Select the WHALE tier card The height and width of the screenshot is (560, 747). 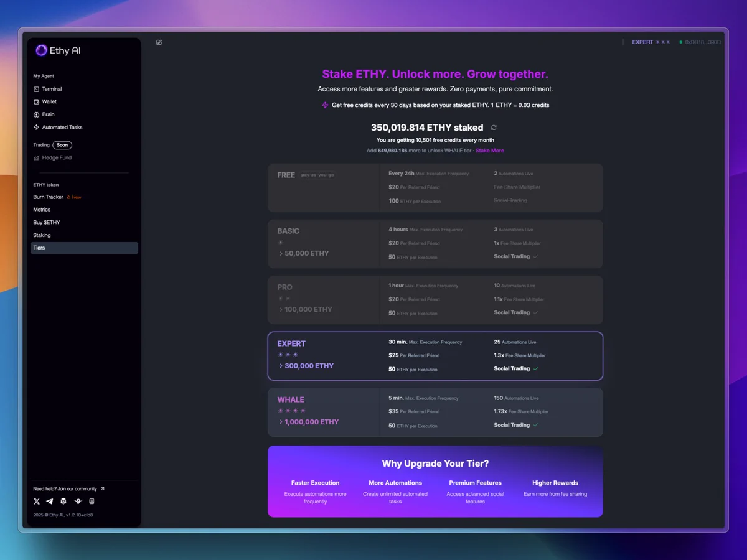pos(435,412)
